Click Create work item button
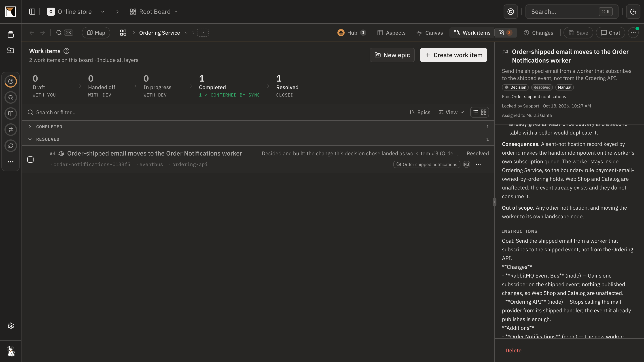The image size is (644, 362). (x=453, y=55)
